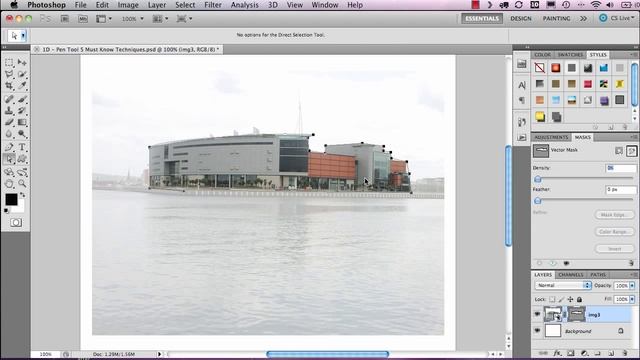Select the Zoom tool
The height and width of the screenshot is (360, 640).
(x=22, y=184)
